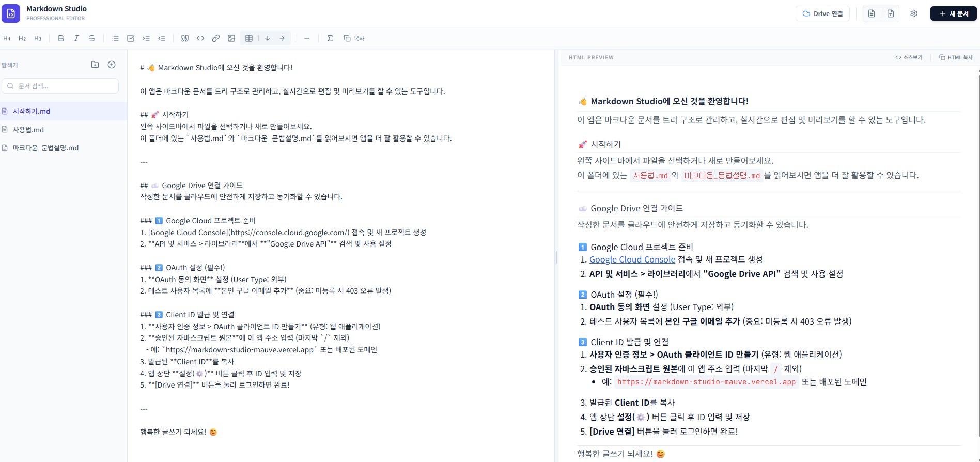This screenshot has width=980, height=462.
Task: Click 'Client ID 발급 및 연결' preview heading
Action: click(x=623, y=342)
